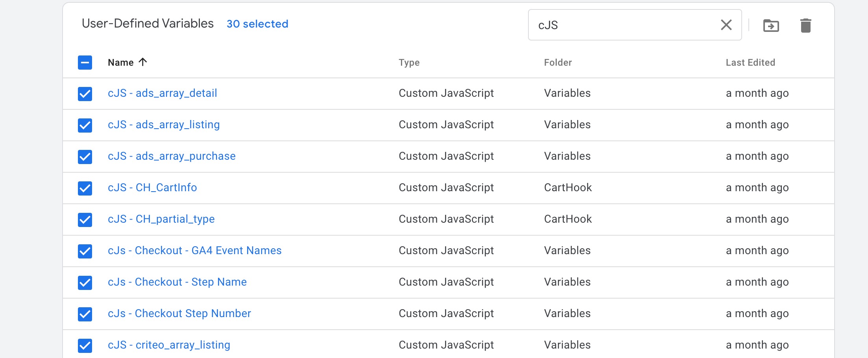Click the trash icon to delete selected variables
The width and height of the screenshot is (868, 358).
coord(806,25)
